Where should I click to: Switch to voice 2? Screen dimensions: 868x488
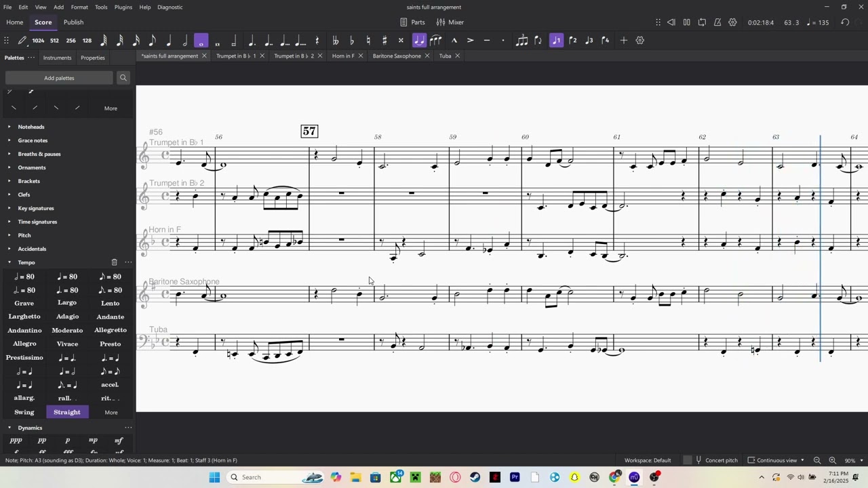pyautogui.click(x=573, y=41)
